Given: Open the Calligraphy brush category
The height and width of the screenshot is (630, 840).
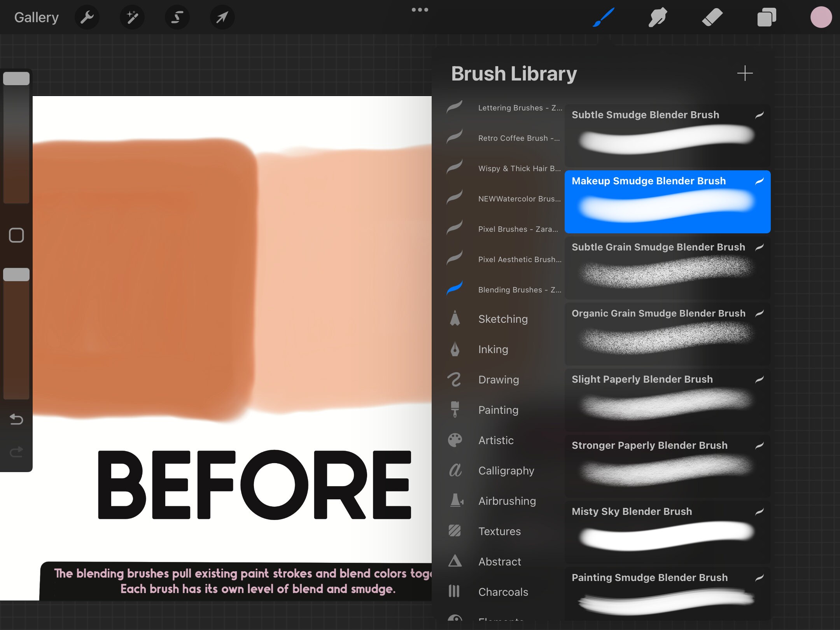Looking at the screenshot, I should pos(506,471).
